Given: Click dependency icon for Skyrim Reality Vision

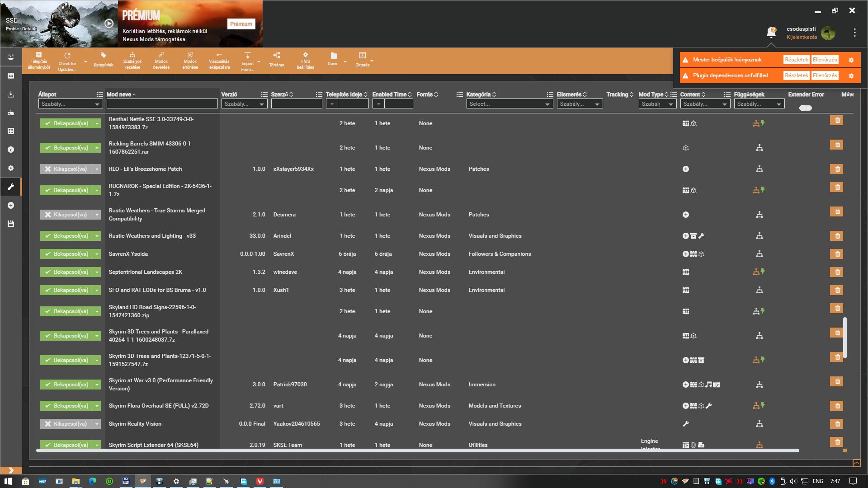Looking at the screenshot, I should 759,424.
